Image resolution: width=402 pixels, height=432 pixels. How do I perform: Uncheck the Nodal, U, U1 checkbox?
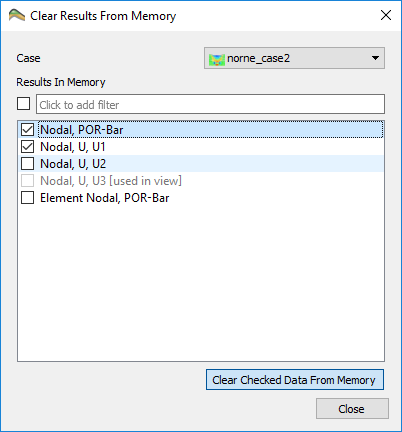pos(27,147)
